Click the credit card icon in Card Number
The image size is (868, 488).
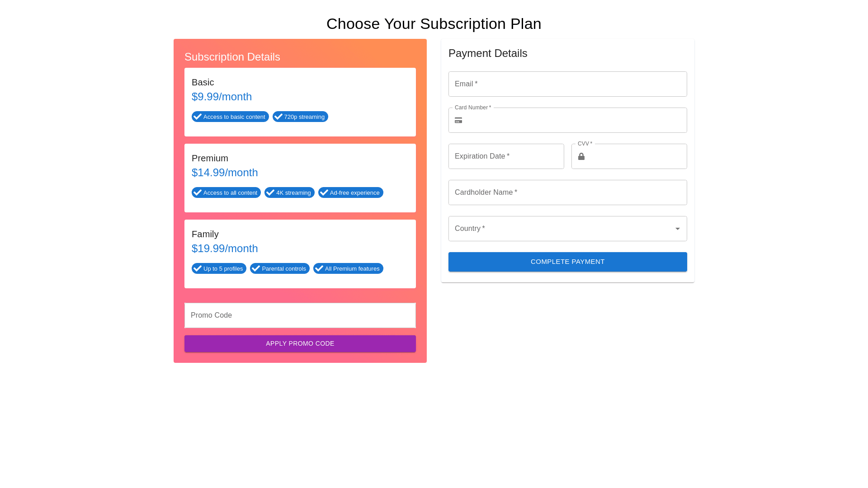click(458, 120)
